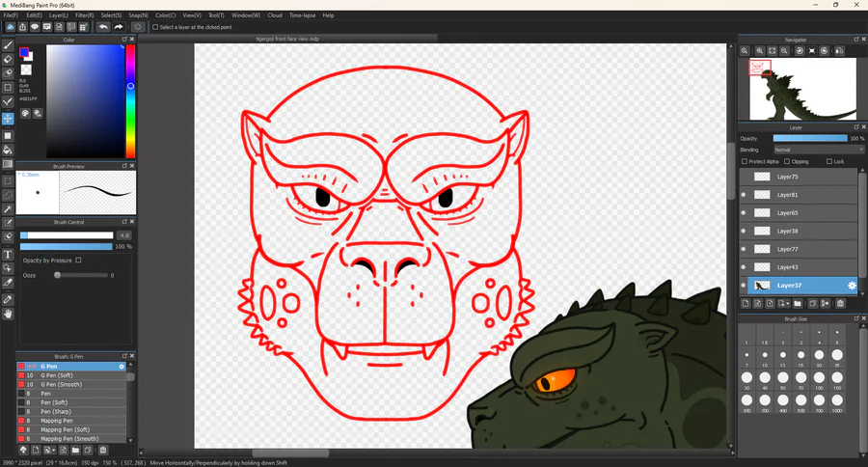This screenshot has height=467, width=868.
Task: Reset rotation in Navigator
Action: (x=811, y=50)
